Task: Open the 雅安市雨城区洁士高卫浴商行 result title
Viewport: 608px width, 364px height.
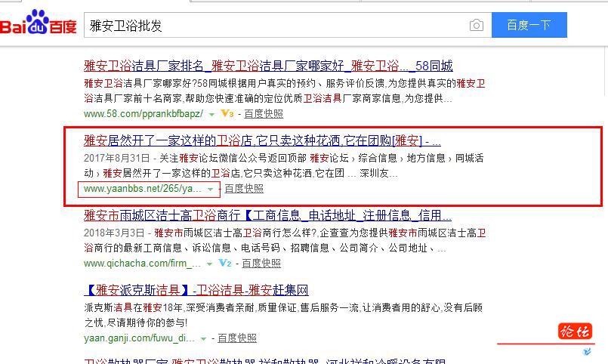Action: coord(267,215)
